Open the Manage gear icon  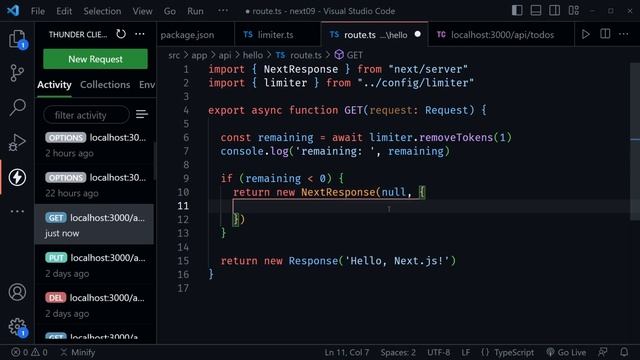17,327
